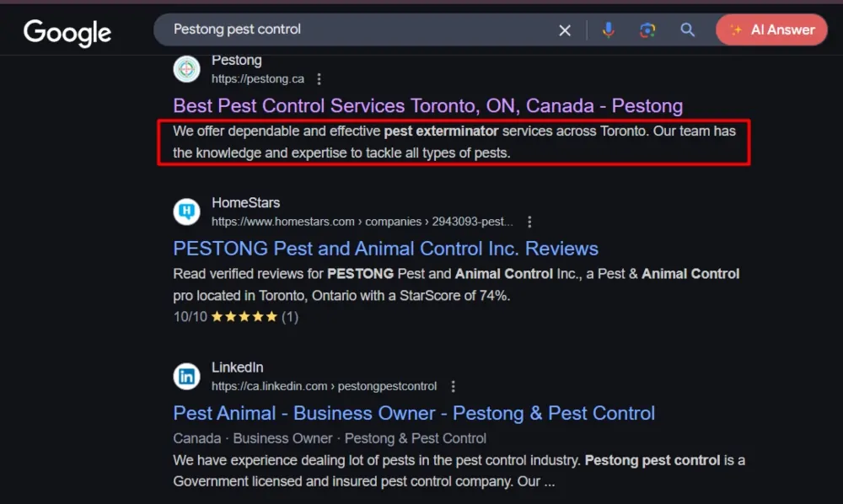Click the https://pestong.ca URL
This screenshot has height=504, width=843.
[x=257, y=79]
